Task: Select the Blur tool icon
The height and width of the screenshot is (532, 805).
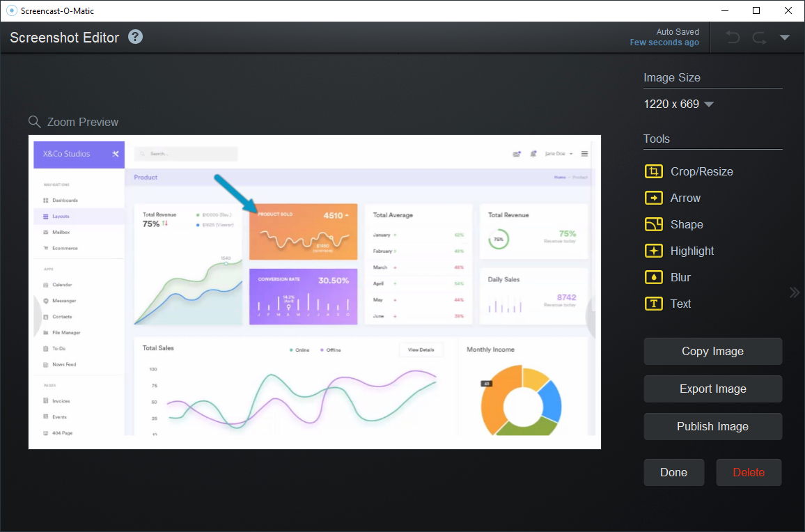Action: 654,277
